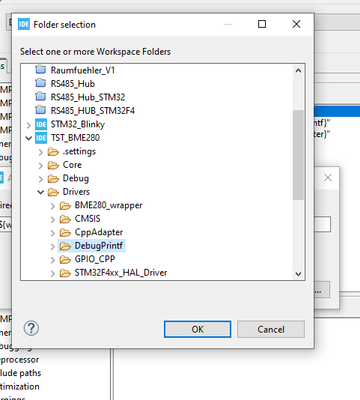The width and height of the screenshot is (360, 400).
Task: Expand the CMSIS folder node
Action: click(53, 219)
